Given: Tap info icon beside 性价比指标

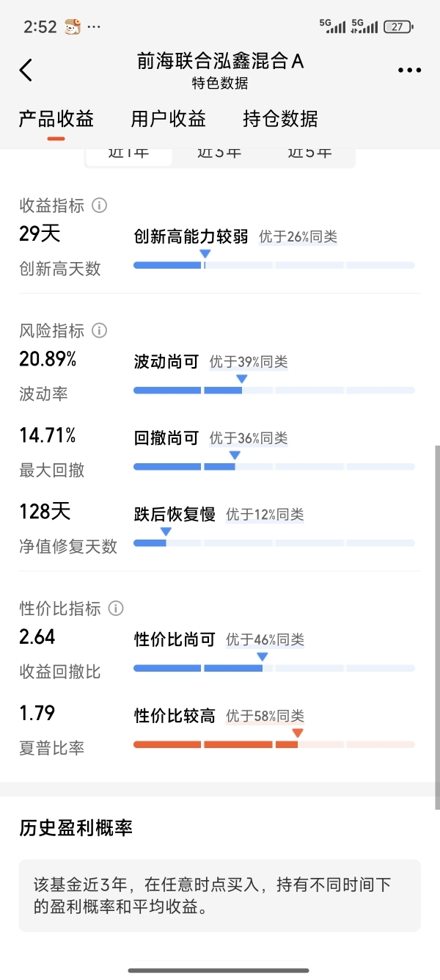Looking at the screenshot, I should pos(116,609).
